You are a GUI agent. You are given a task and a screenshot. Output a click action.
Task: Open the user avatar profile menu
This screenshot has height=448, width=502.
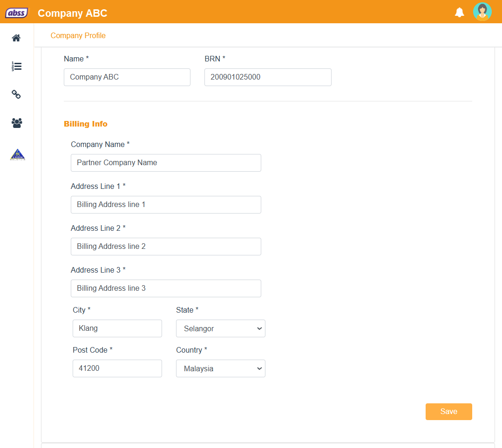click(x=482, y=12)
